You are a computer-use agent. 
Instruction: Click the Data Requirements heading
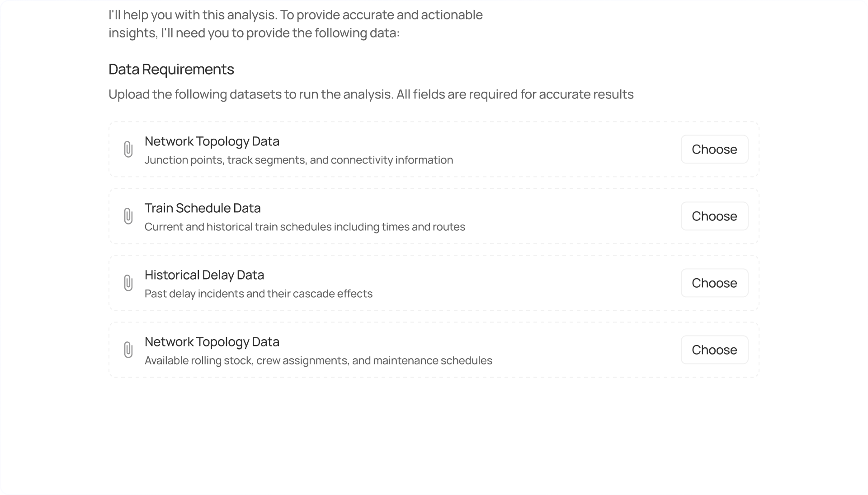click(171, 69)
